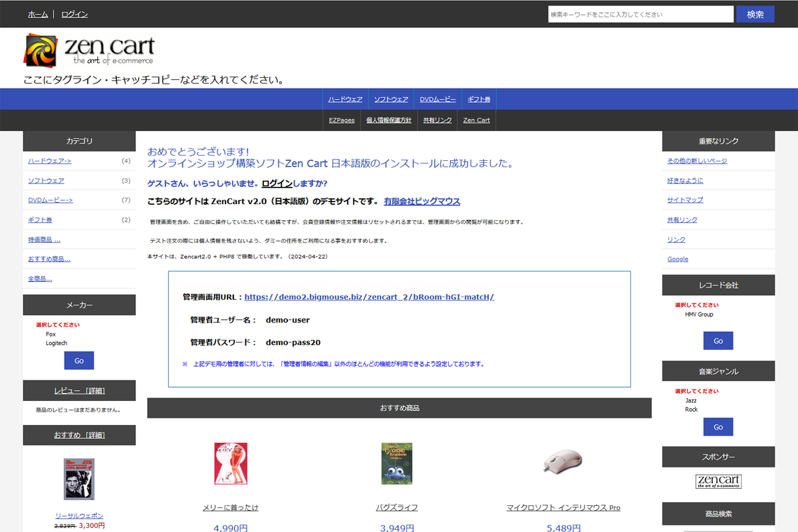This screenshot has width=798, height=532.
Task: Click Go button under メーカー
Action: point(79,360)
